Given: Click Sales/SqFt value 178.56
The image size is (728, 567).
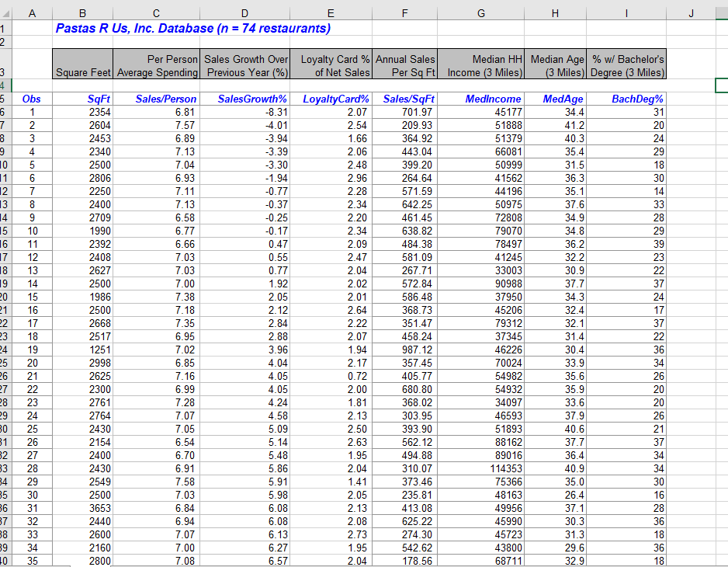Looking at the screenshot, I should [x=405, y=561].
